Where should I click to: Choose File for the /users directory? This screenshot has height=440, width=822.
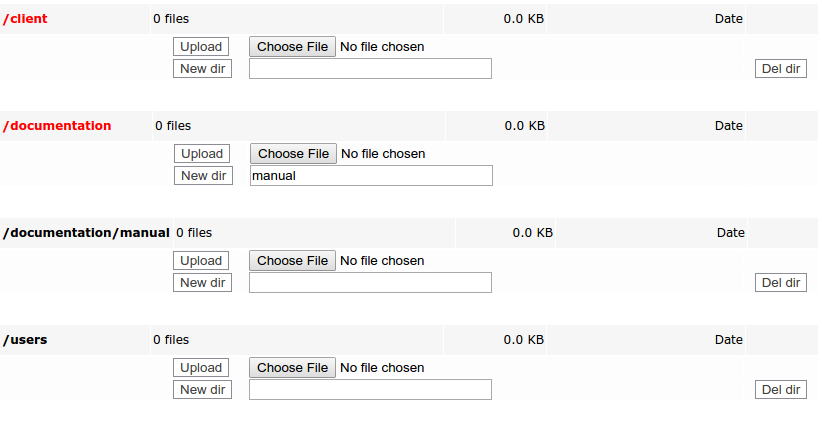coord(292,367)
